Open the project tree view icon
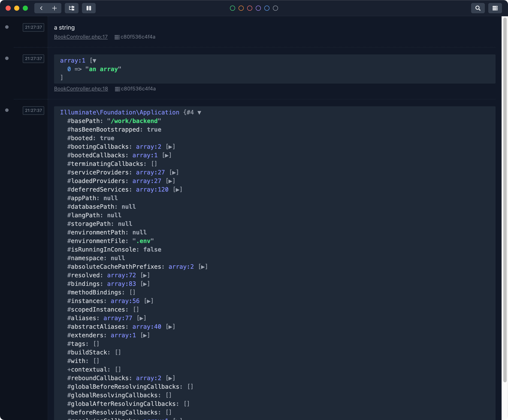This screenshot has height=420, width=508. point(72,8)
